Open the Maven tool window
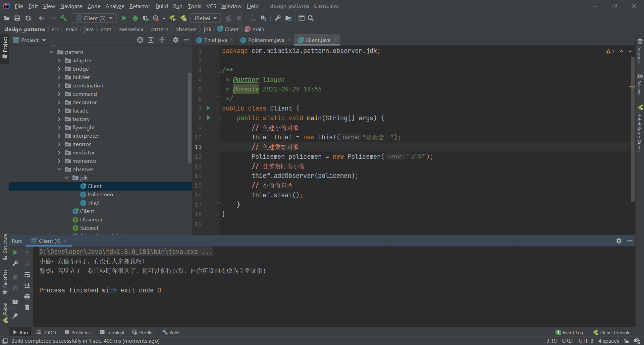Screen dimensions: 644x345 pos(640,84)
